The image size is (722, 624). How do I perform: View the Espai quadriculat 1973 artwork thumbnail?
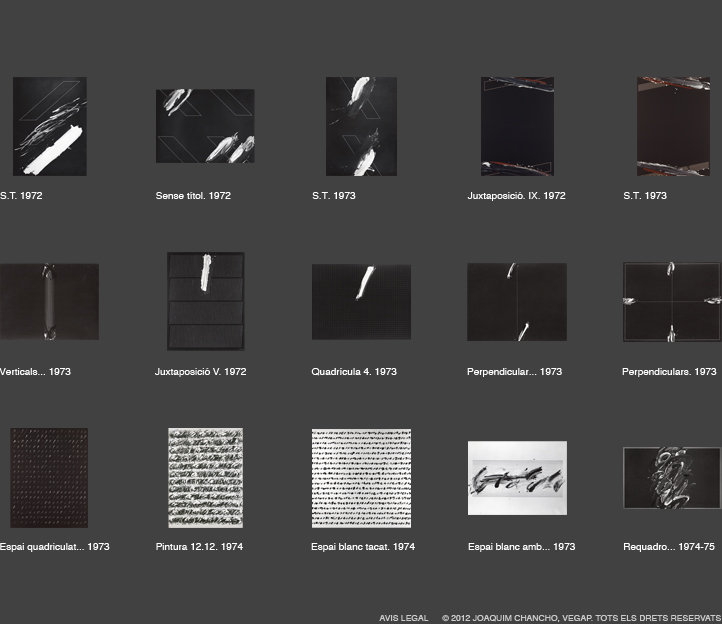coord(49,477)
